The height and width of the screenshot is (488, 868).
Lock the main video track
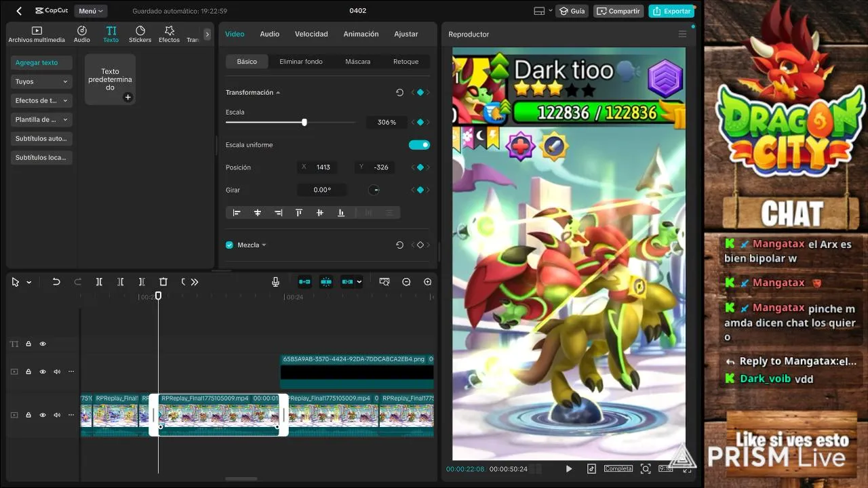coord(28,415)
